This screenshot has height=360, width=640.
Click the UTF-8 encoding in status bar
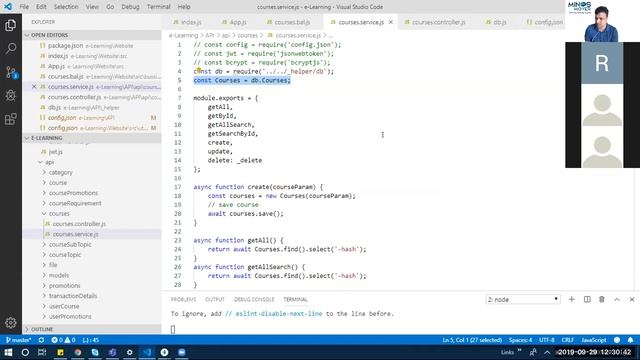click(547, 340)
